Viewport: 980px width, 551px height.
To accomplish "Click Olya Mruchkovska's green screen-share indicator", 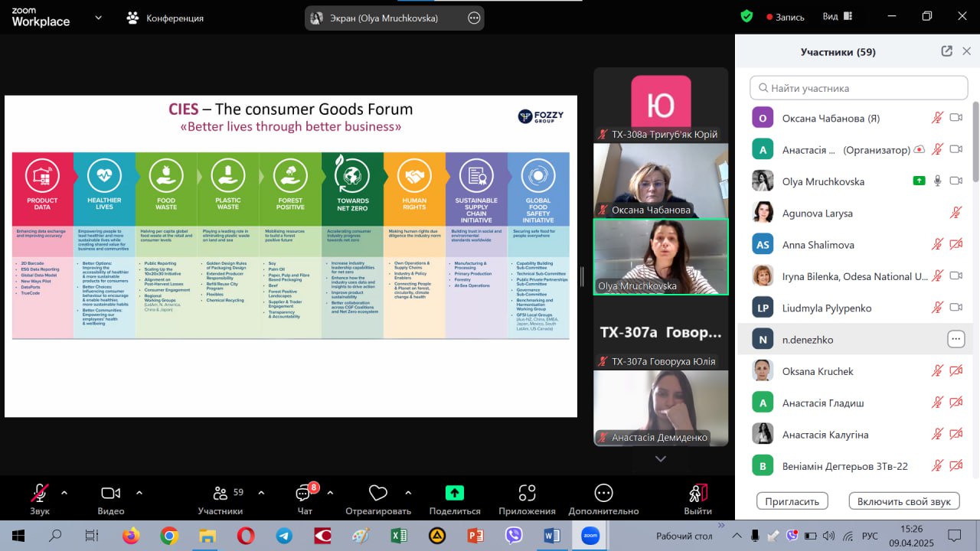I will 919,181.
